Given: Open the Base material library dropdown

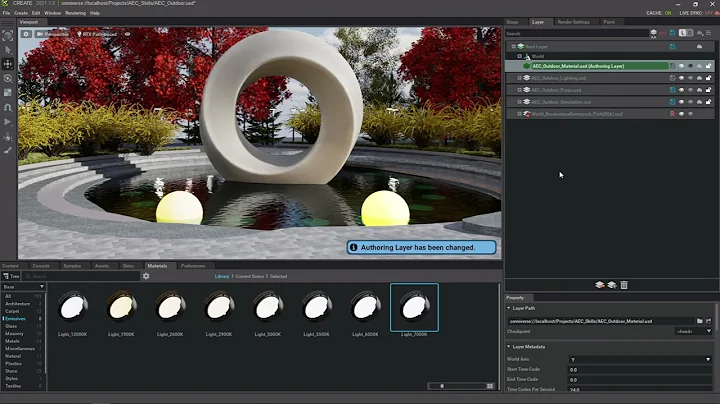Looking at the screenshot, I should [x=23, y=287].
